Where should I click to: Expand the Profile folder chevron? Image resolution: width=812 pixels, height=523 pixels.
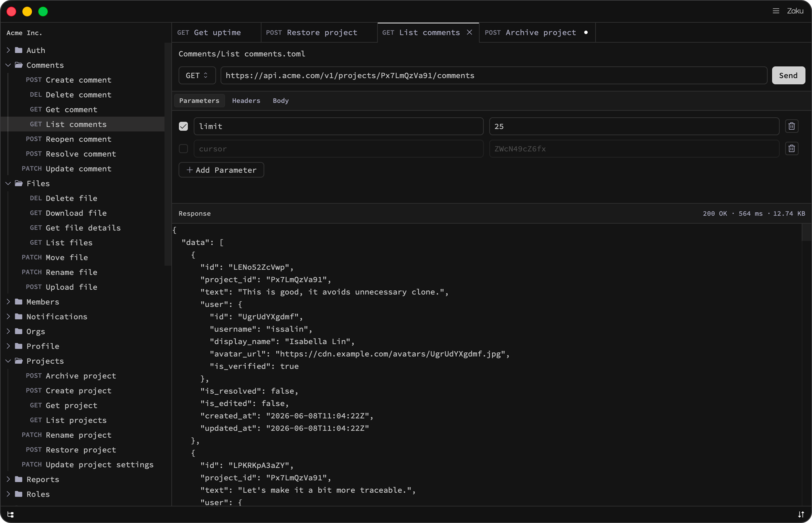click(8, 346)
